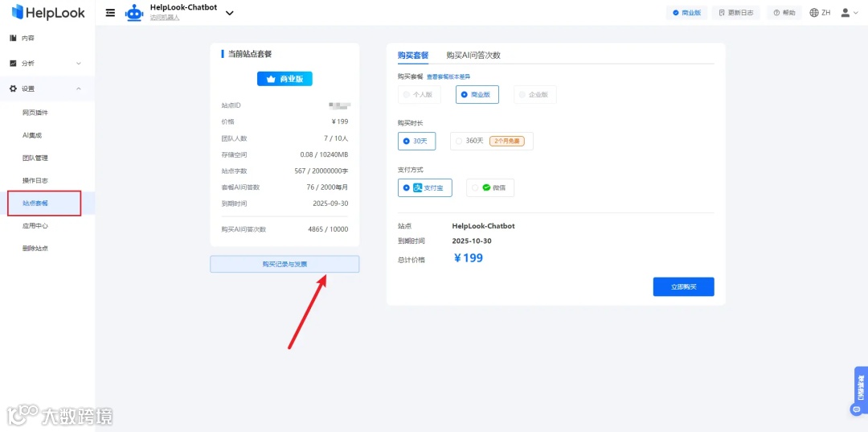Image resolution: width=868 pixels, height=432 pixels.
Task: Click the 内容 sidebar icon
Action: [x=13, y=39]
